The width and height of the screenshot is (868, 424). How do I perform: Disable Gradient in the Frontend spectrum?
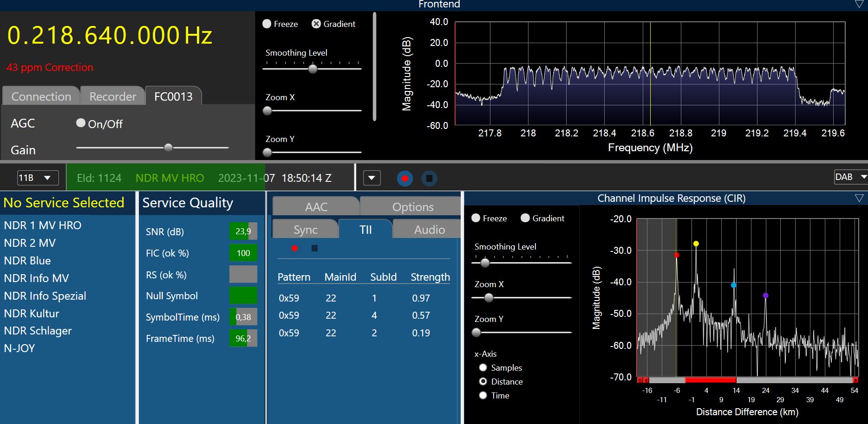click(x=316, y=24)
